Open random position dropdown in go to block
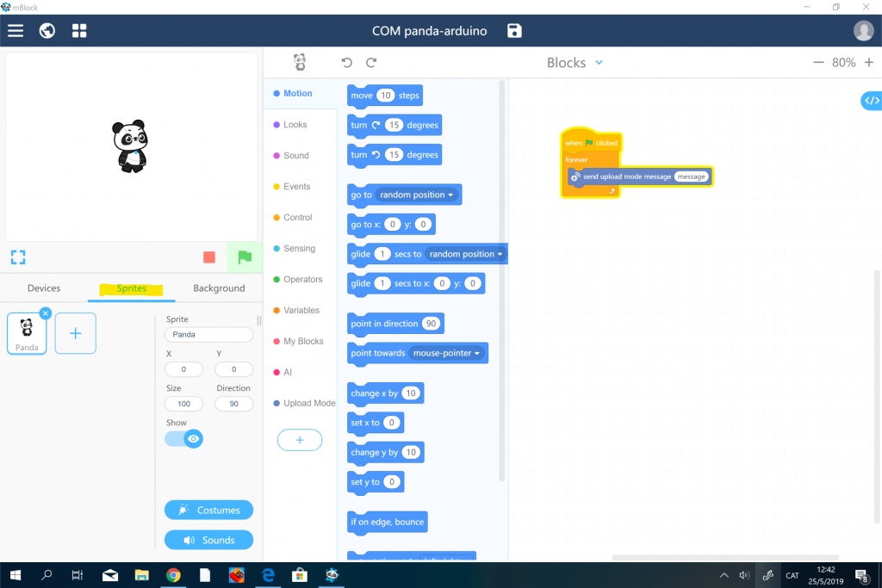This screenshot has height=588, width=882. click(418, 195)
